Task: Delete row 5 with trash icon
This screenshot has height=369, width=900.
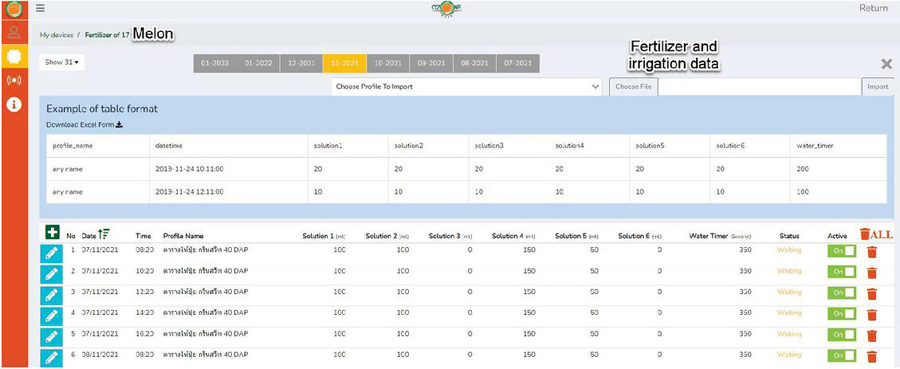Action: (x=872, y=335)
